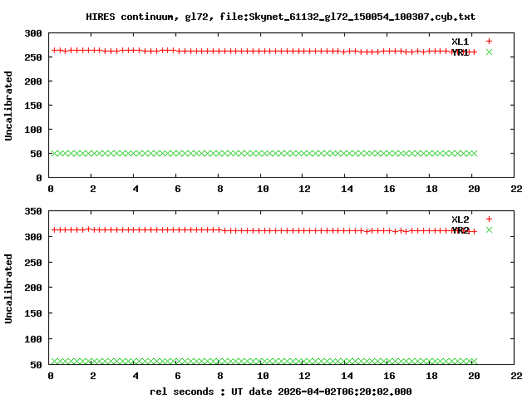Click the XL2 legend label text

(x=460, y=219)
